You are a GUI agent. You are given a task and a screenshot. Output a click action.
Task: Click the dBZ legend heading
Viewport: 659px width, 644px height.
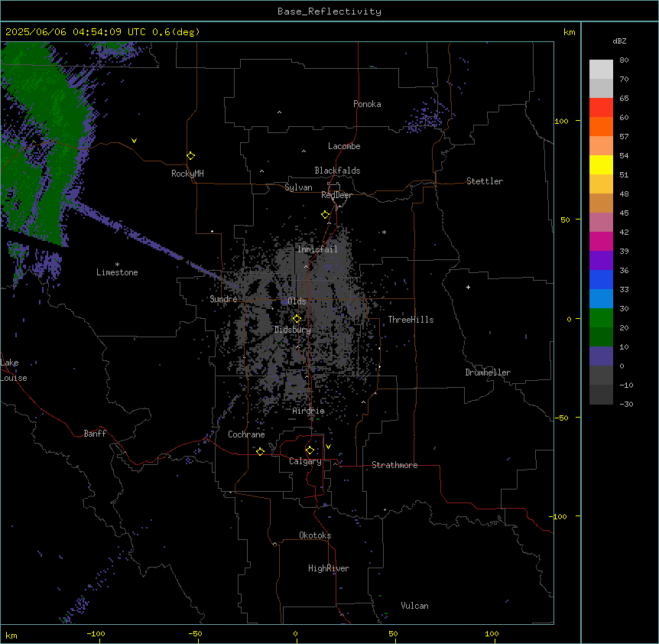pos(619,41)
